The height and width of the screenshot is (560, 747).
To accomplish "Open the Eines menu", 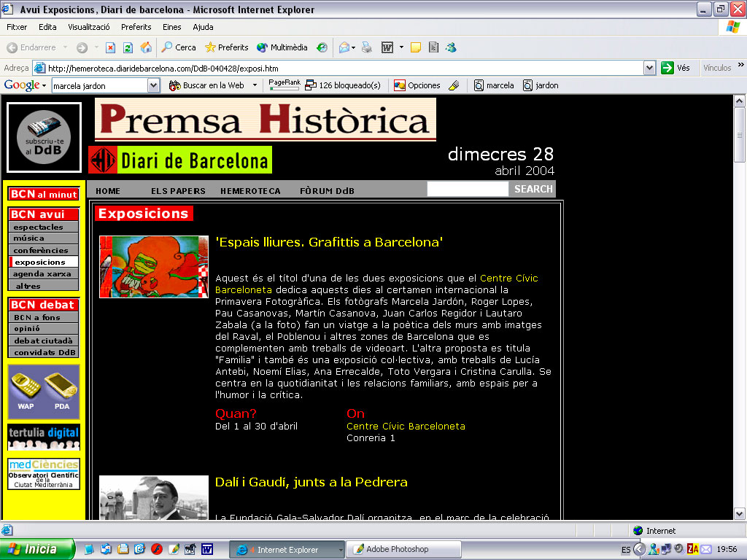I will 172,27.
